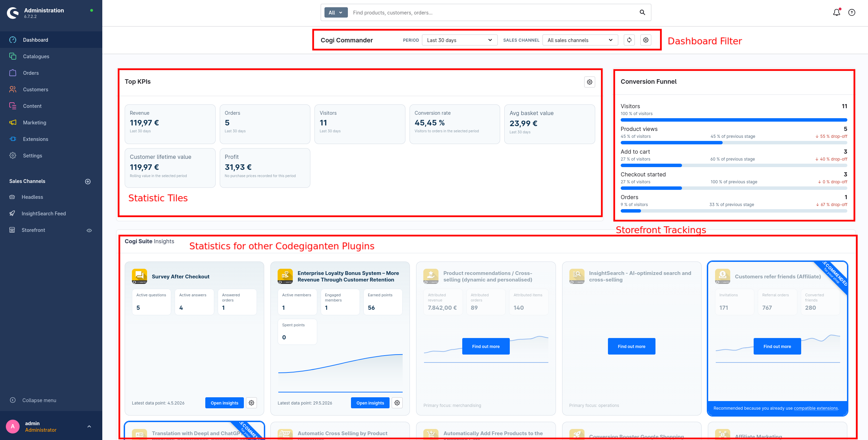Click the search magnifier icon

[642, 12]
